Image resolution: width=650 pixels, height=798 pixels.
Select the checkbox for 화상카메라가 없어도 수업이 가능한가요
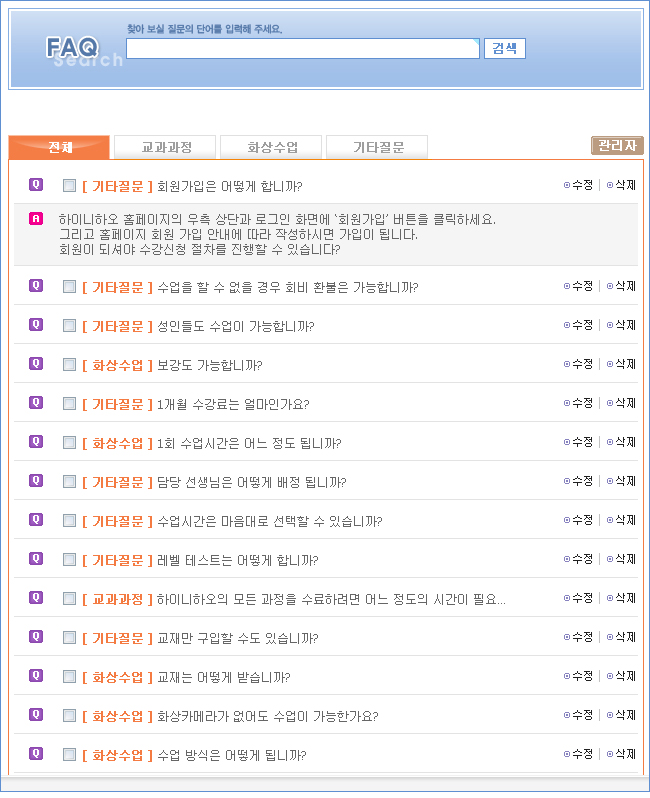pyautogui.click(x=69, y=716)
